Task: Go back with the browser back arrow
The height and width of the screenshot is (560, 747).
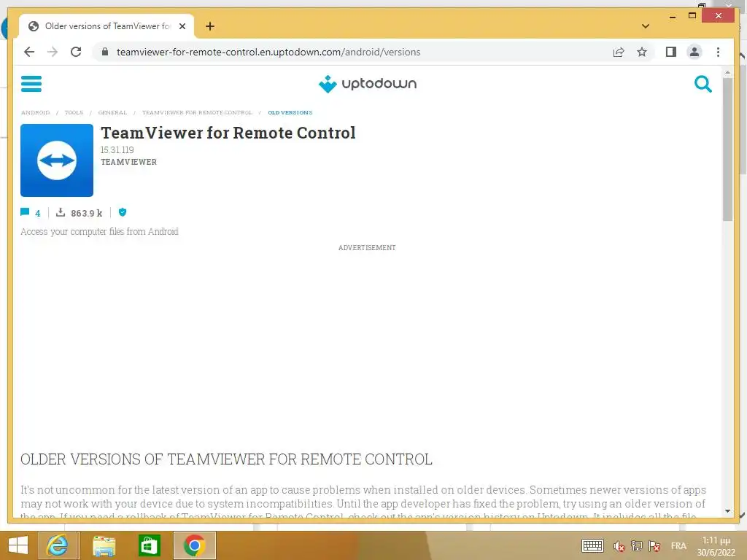Action: point(29,52)
